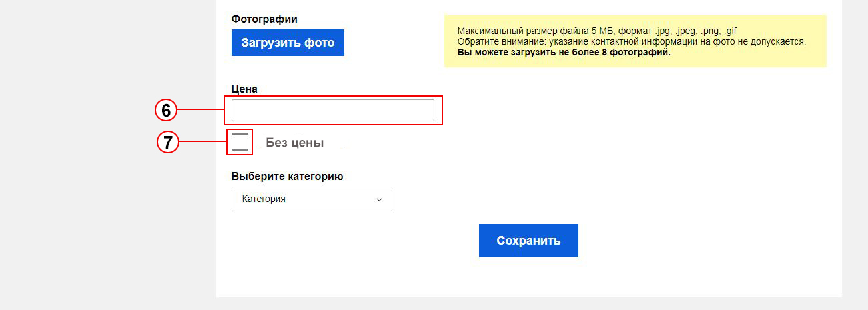Click the blank white form area beside Сохранить
868x310 pixels.
pyautogui.click(x=701, y=240)
